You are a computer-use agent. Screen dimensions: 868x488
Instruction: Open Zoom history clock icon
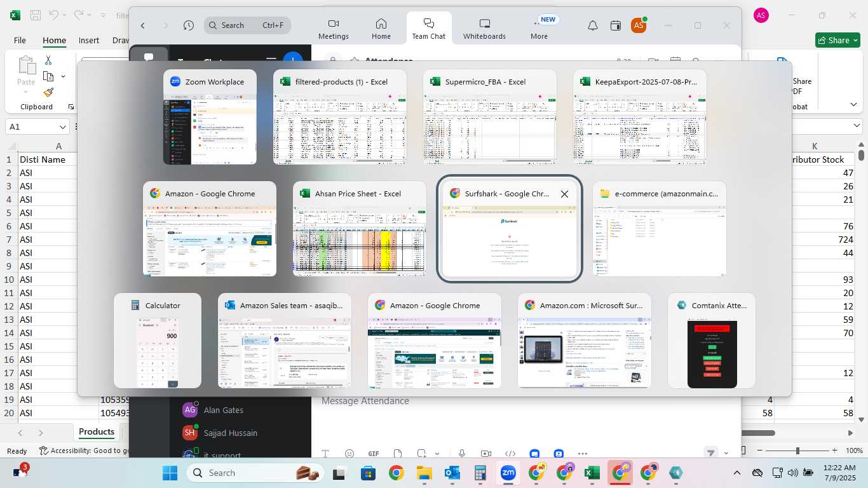(189, 25)
